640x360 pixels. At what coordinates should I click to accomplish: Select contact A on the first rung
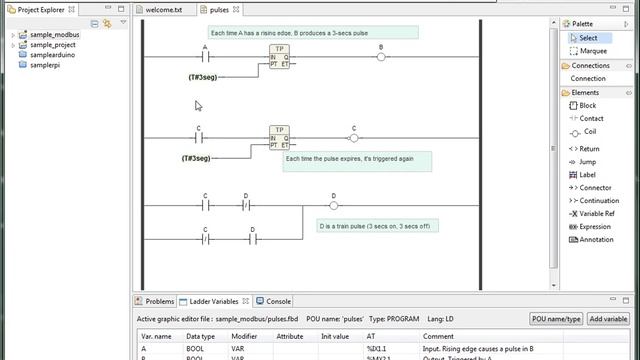point(205,57)
